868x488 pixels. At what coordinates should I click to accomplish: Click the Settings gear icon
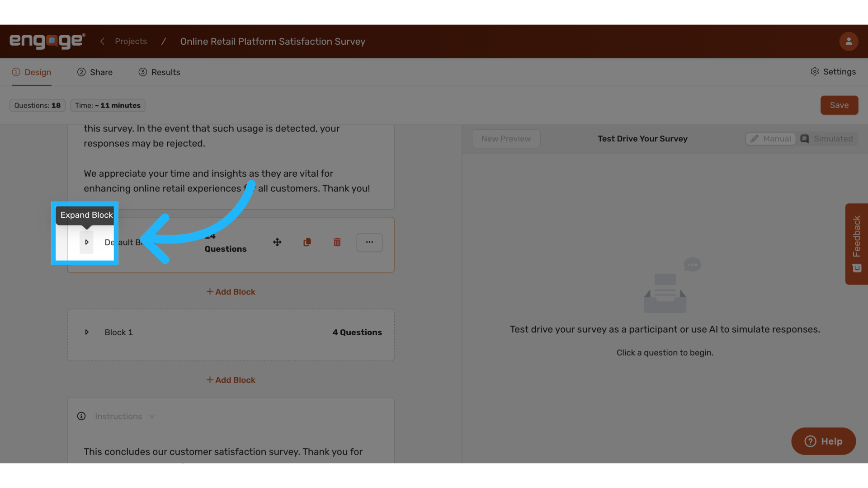(815, 71)
